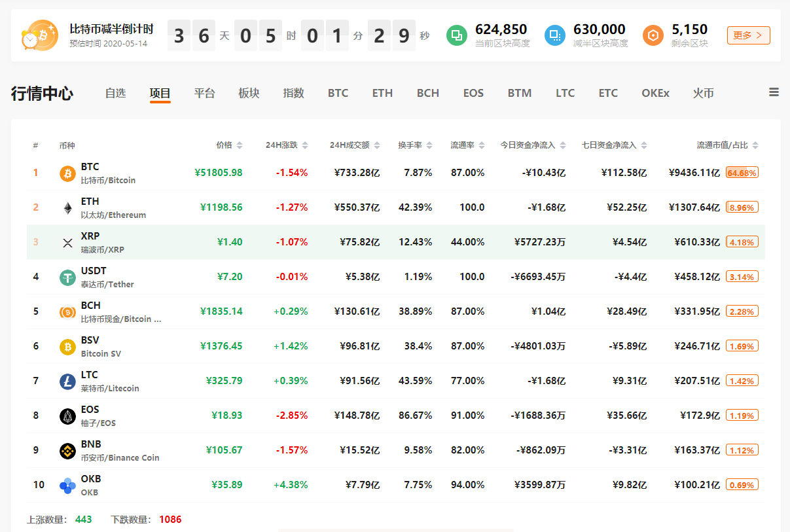Click the rising count 443
Screen dimensions: 790x532
[x=84, y=520]
